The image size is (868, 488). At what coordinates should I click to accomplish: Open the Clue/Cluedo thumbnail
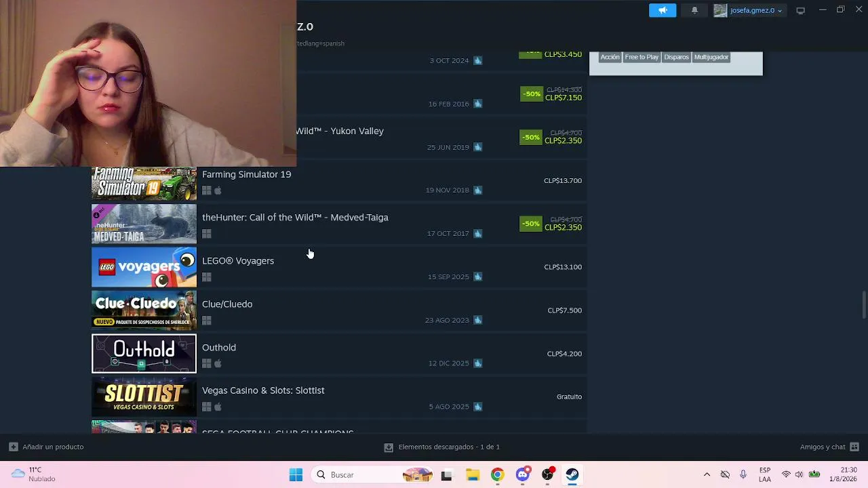[x=144, y=310]
